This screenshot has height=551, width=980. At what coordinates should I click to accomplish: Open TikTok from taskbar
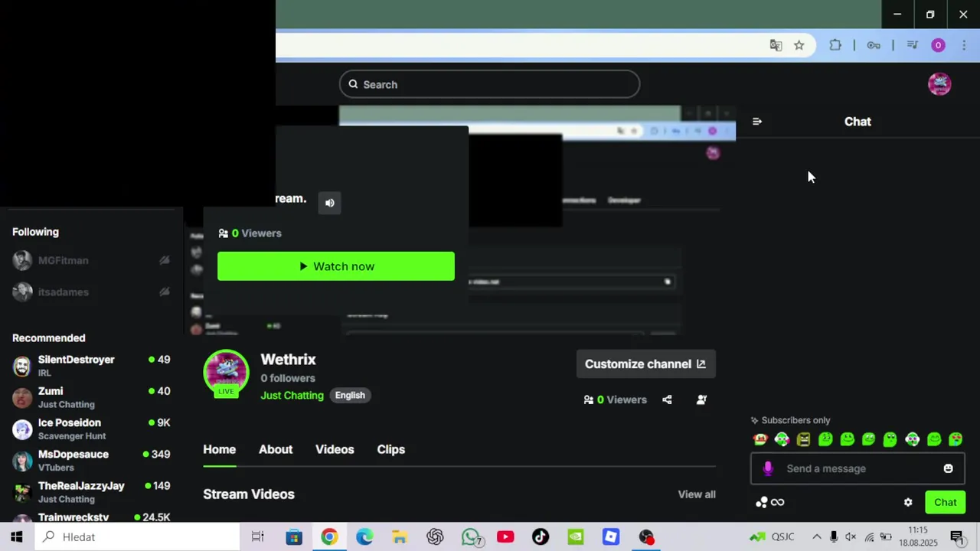tap(541, 537)
